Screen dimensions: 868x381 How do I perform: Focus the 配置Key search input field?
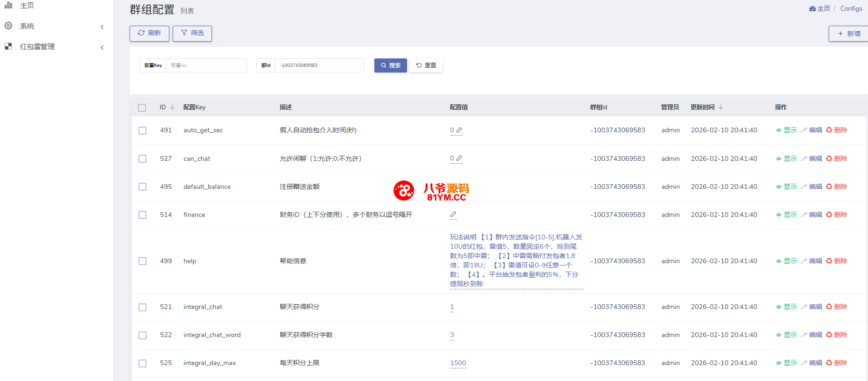point(206,65)
